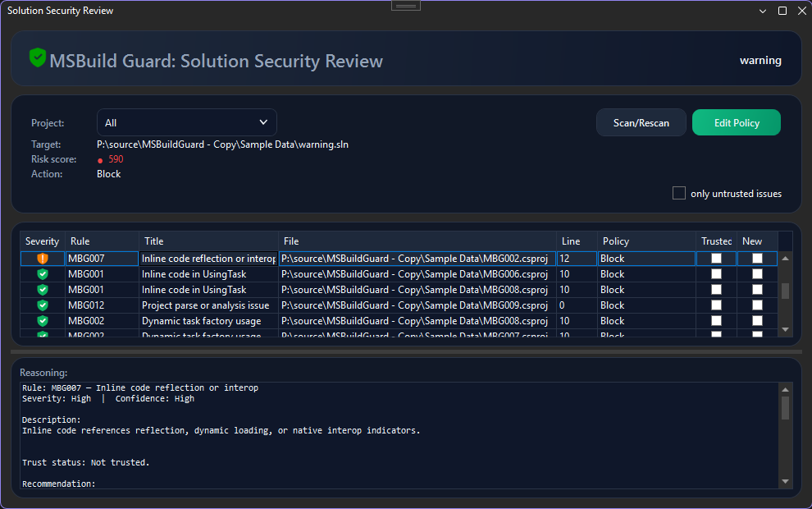Select MBG012 rule cell
Image resolution: width=812 pixels, height=509 pixels.
102,305
